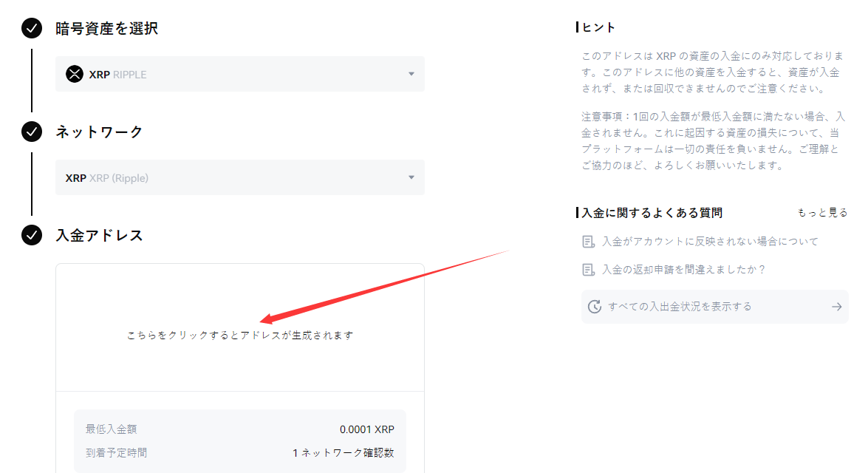
Task: Click the 0.0001 XRP minimum deposit value
Action: (x=367, y=429)
